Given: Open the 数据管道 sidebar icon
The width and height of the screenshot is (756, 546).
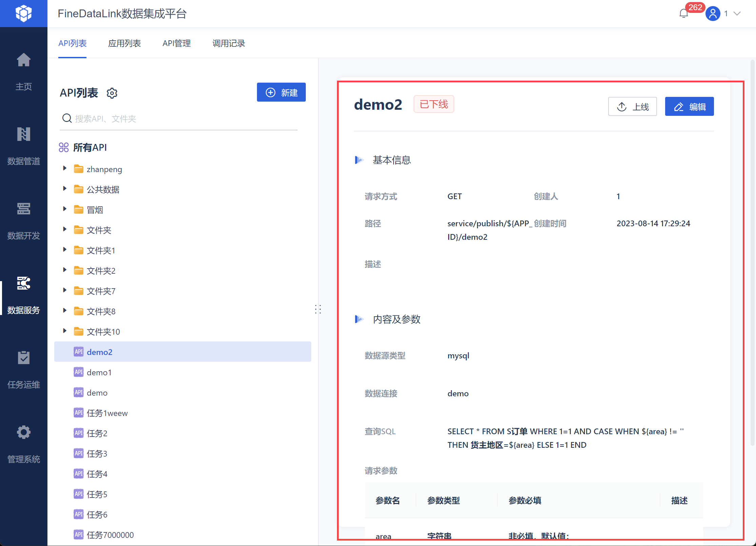Looking at the screenshot, I should pyautogui.click(x=23, y=134).
